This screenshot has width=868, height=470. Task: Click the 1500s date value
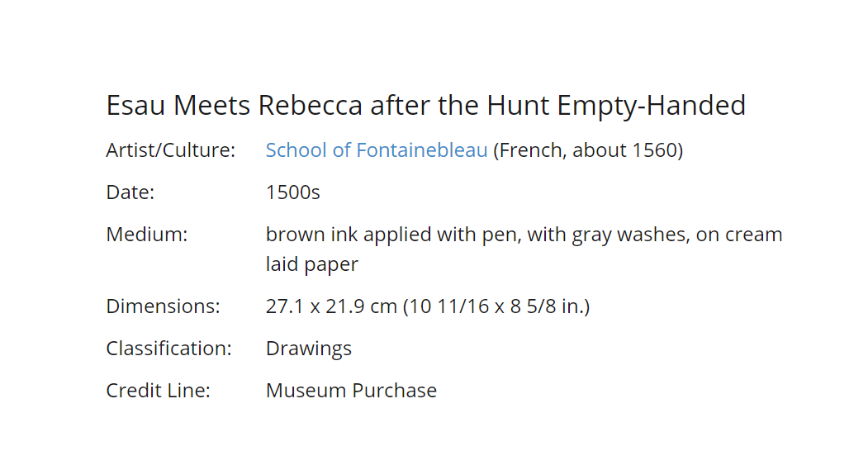293,192
